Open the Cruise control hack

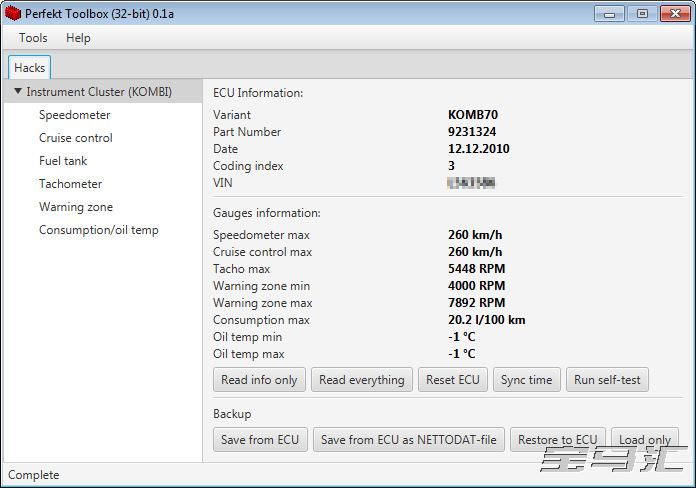pos(76,138)
